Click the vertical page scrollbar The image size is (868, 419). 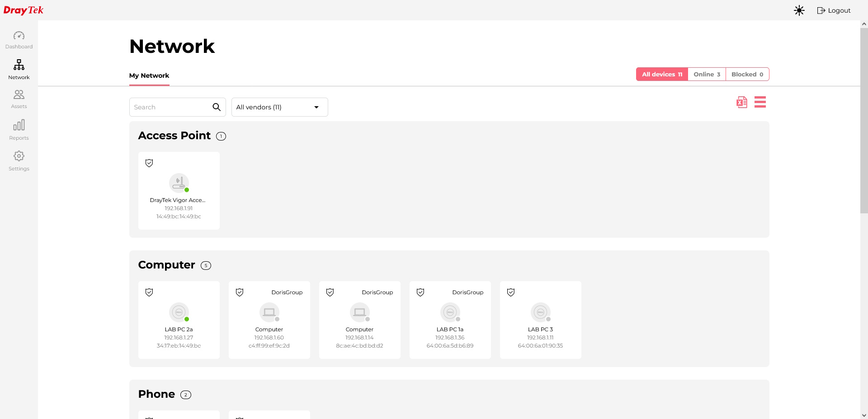(864, 121)
